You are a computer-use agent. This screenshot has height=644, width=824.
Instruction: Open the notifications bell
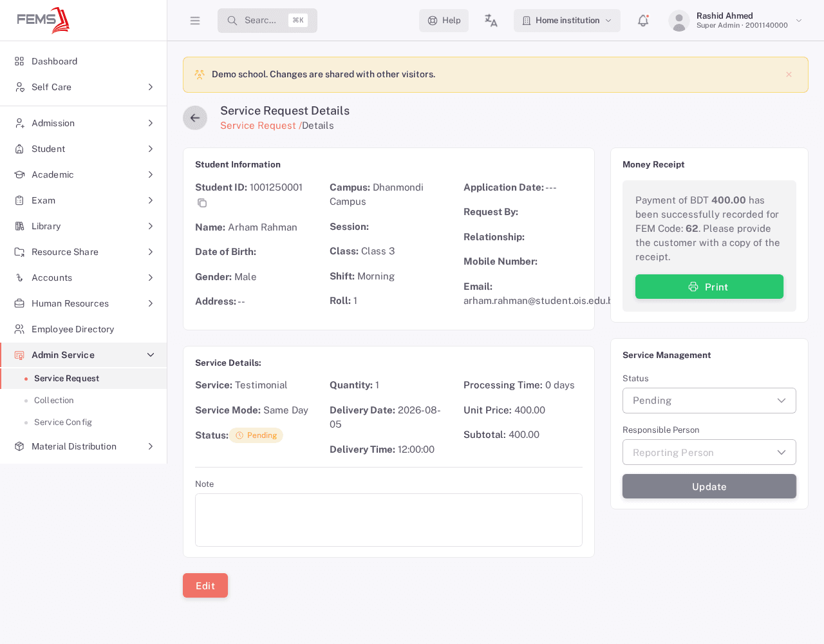[x=643, y=21]
